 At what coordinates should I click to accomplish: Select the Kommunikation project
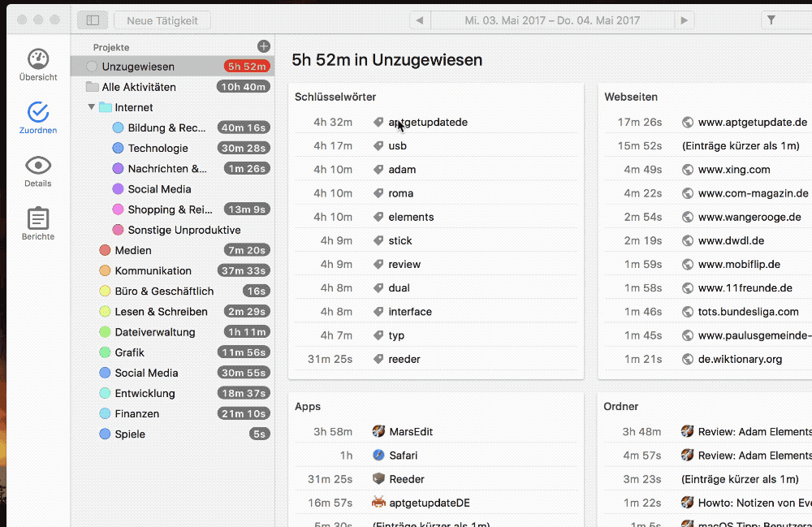click(x=153, y=270)
